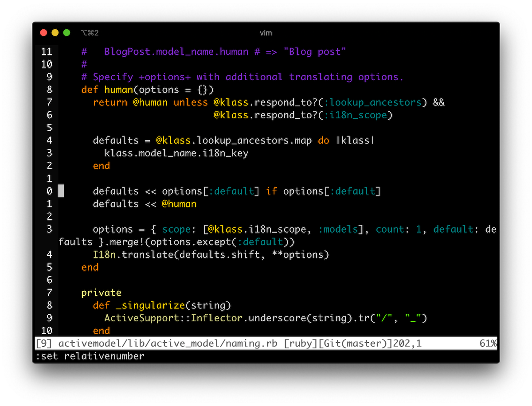Click the 'private' keyword
The image size is (532, 406).
(102, 293)
